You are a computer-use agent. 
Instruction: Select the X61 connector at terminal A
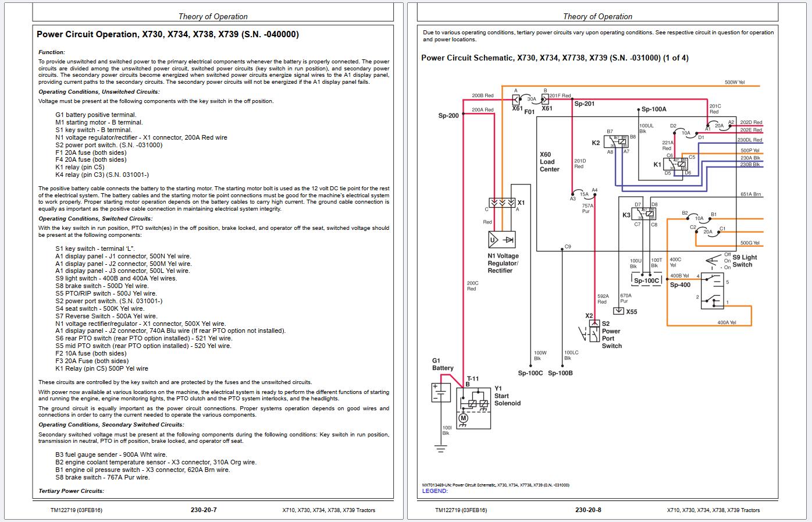(515, 99)
